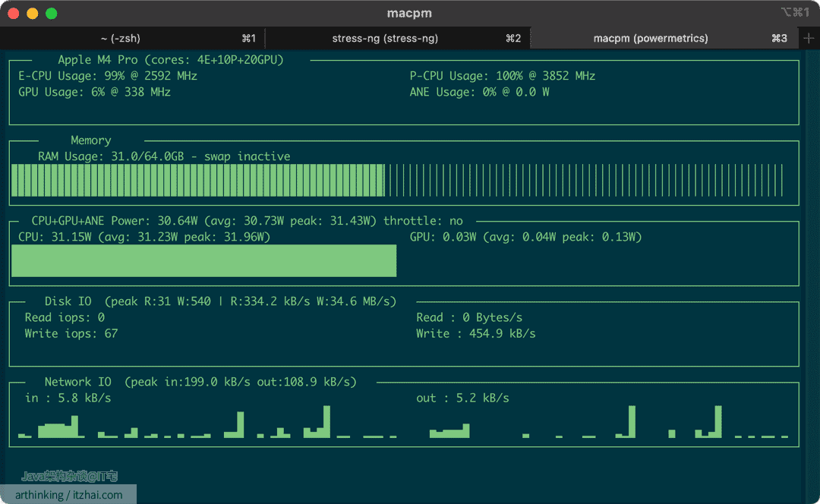Open a new terminal tab with plus
The height and width of the screenshot is (504, 820).
(809, 38)
